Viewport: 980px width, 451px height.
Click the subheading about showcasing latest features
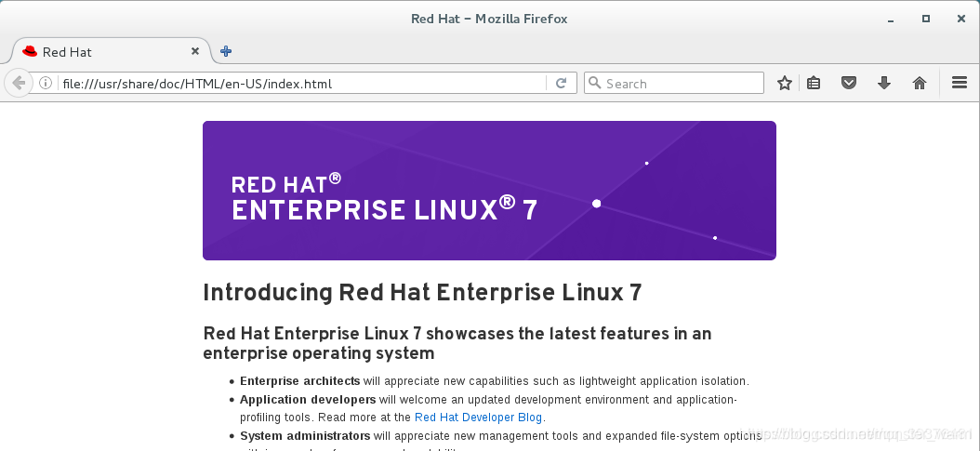coord(457,343)
